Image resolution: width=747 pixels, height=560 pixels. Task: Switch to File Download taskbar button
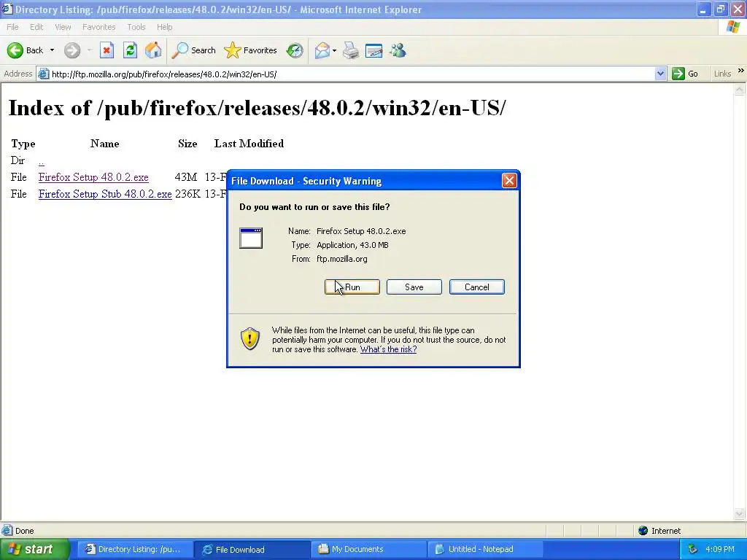pyautogui.click(x=252, y=549)
